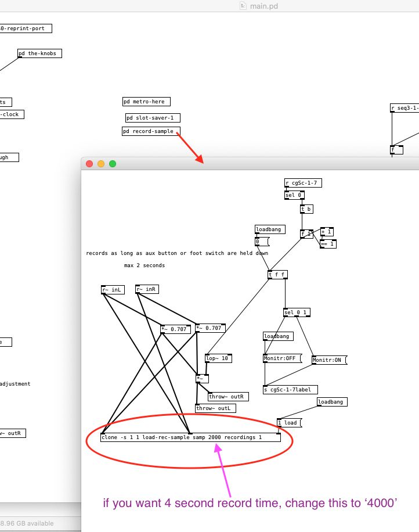Click the red close button of the subpatch window
This screenshot has width=419, height=532.
coord(89,164)
